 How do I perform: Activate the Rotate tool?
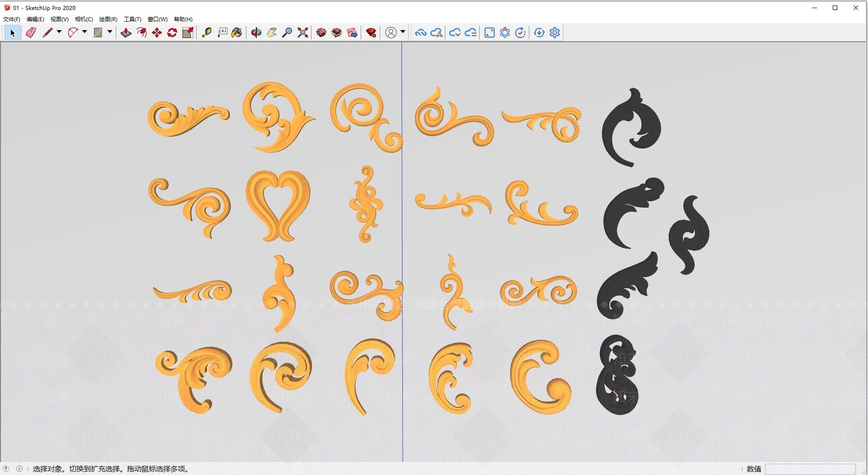point(172,33)
